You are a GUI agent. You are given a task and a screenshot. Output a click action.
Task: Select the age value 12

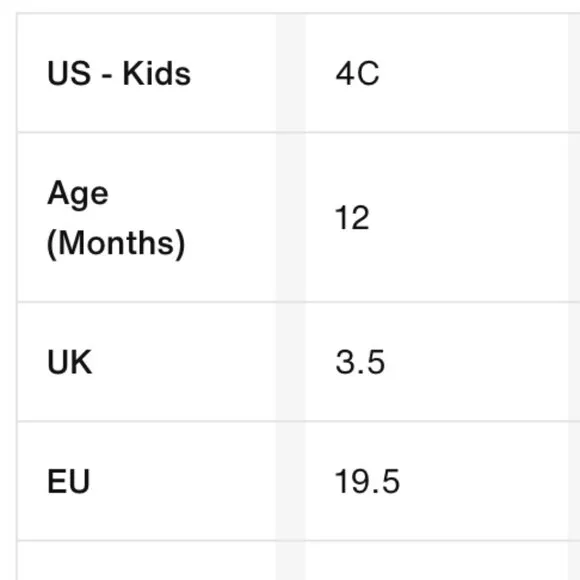coord(352,218)
